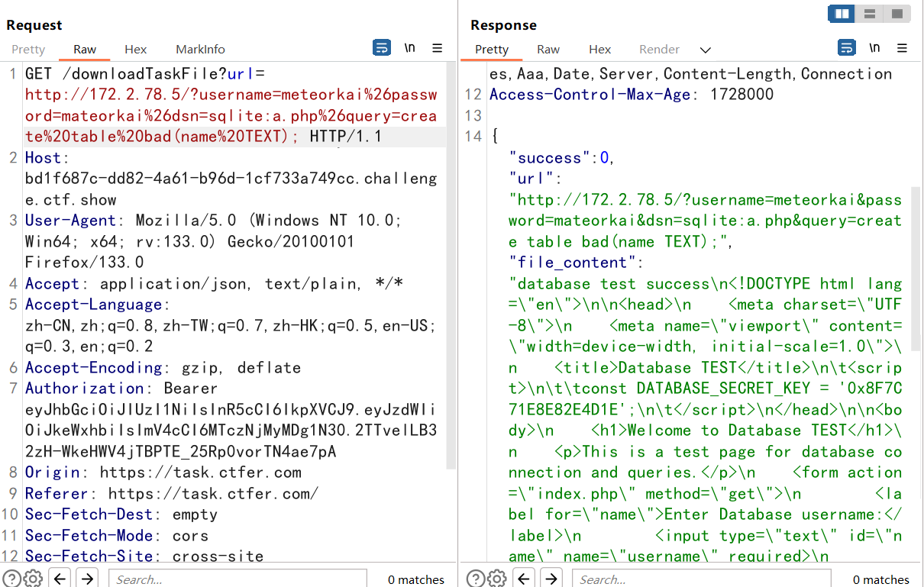The width and height of the screenshot is (924, 587).
Task: Select top-bottom split layout view
Action: [x=869, y=14]
